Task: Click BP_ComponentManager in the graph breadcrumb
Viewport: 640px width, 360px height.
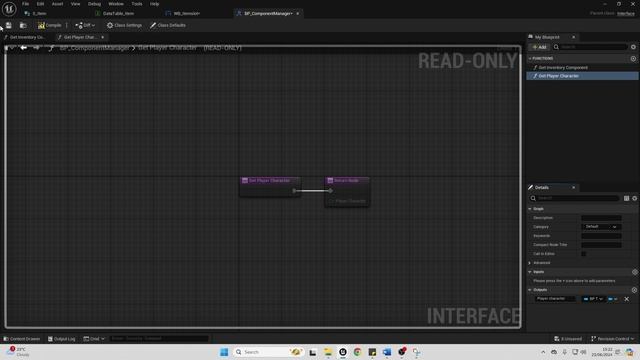Action: click(x=94, y=48)
